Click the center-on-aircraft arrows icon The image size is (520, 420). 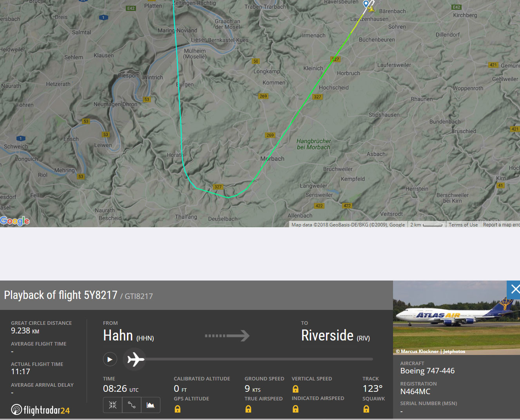click(x=113, y=405)
